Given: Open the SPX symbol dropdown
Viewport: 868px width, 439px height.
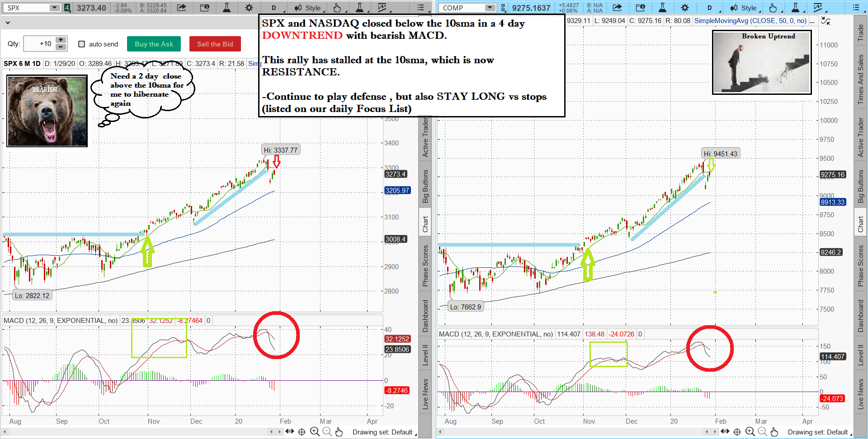Looking at the screenshot, I should tap(54, 8).
